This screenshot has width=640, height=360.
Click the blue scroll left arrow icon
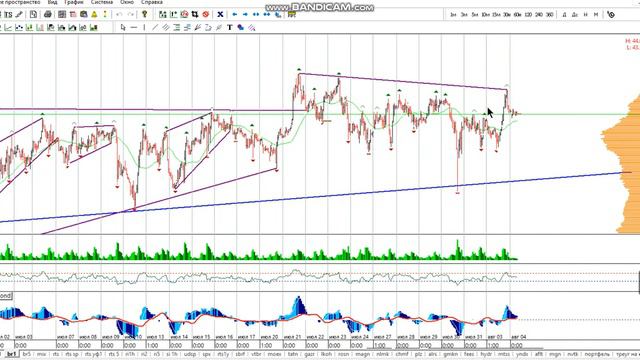[235, 15]
